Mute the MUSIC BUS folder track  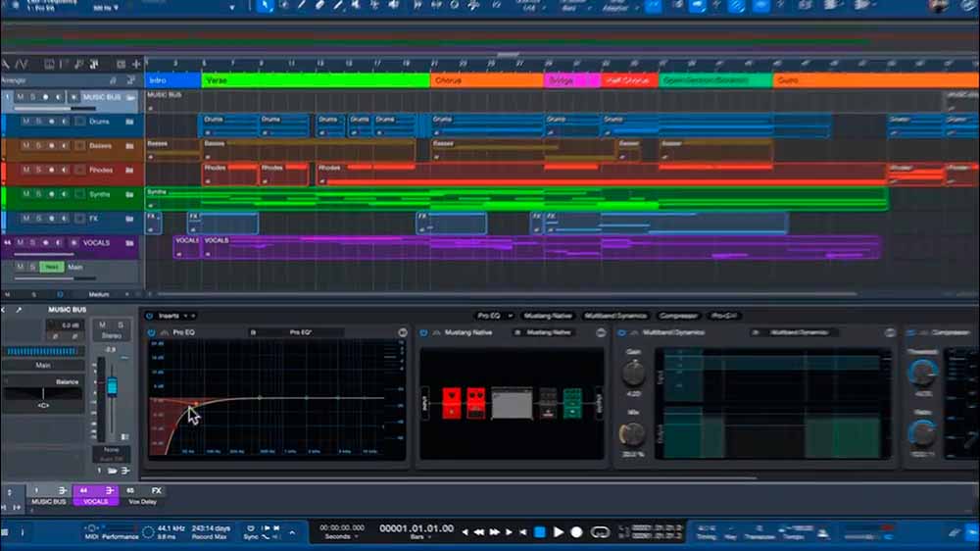pyautogui.click(x=20, y=98)
